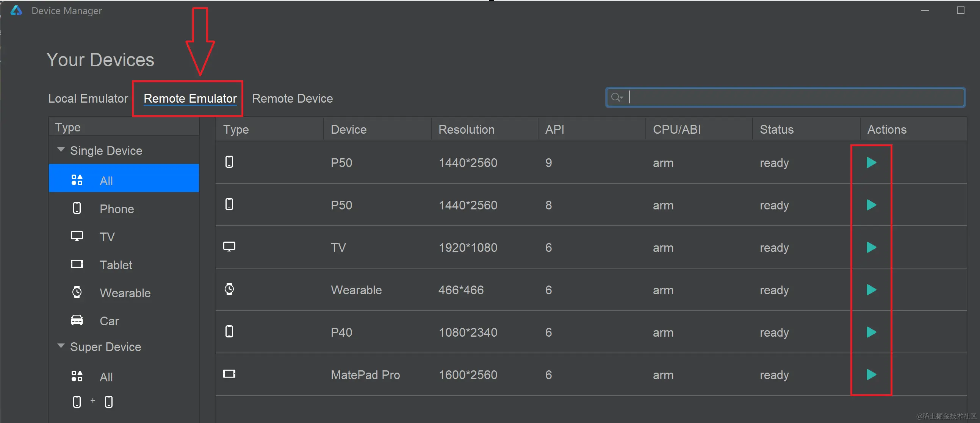Select All under Super Device

pyautogui.click(x=106, y=377)
